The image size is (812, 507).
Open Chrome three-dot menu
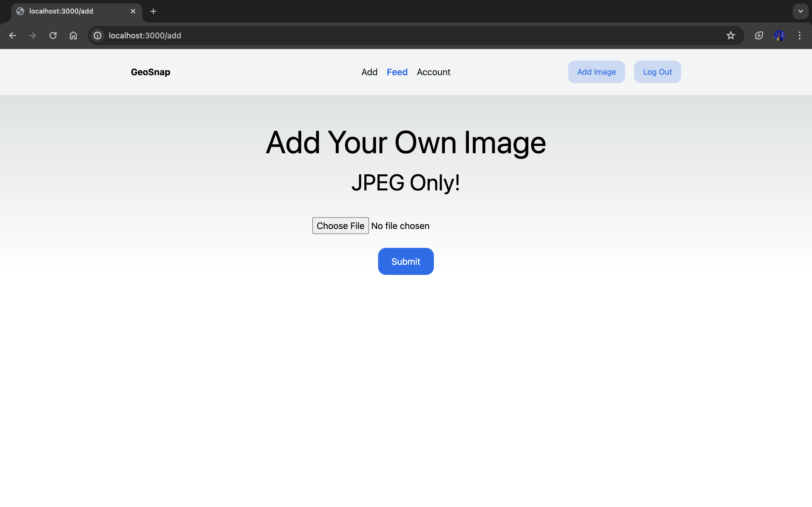tap(799, 35)
